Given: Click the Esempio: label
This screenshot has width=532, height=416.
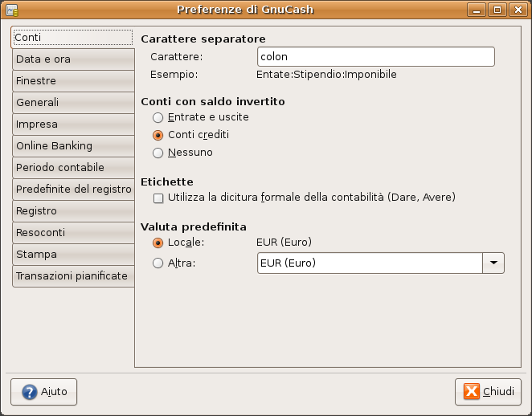Looking at the screenshot, I should pos(174,75).
